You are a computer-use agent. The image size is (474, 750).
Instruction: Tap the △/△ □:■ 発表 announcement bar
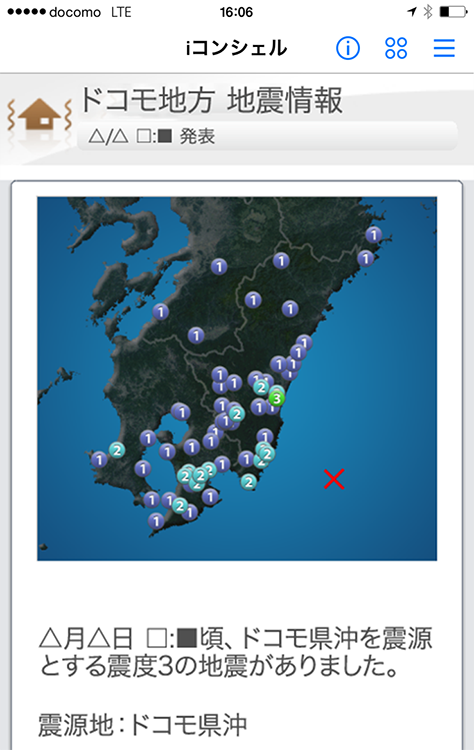(x=267, y=136)
